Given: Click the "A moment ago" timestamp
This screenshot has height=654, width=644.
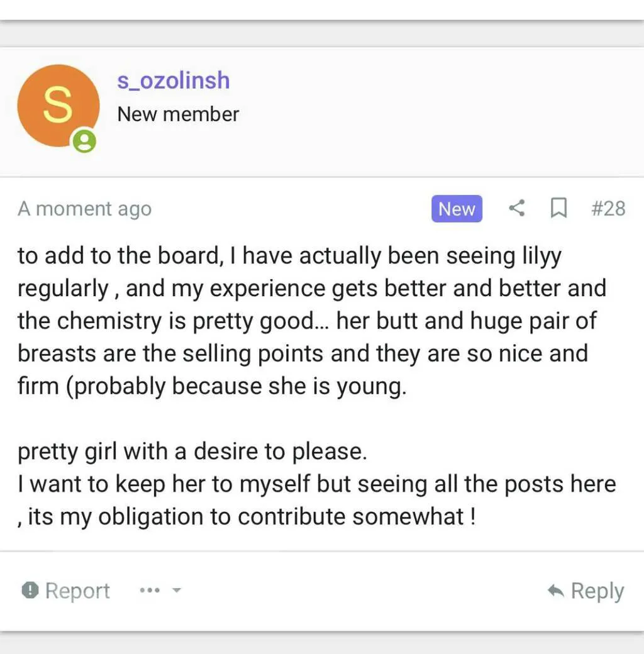Looking at the screenshot, I should 84,209.
